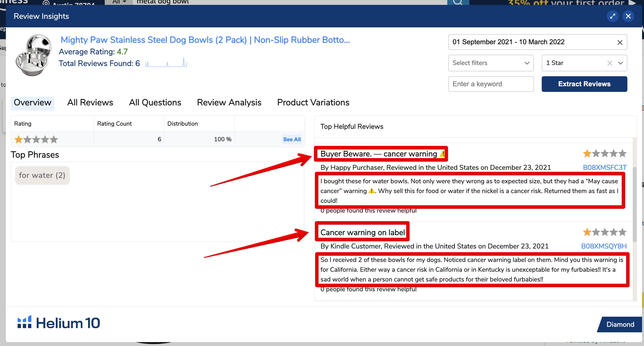Image resolution: width=644 pixels, height=346 pixels.
Task: Focus the Enter a keyword field
Action: click(491, 84)
